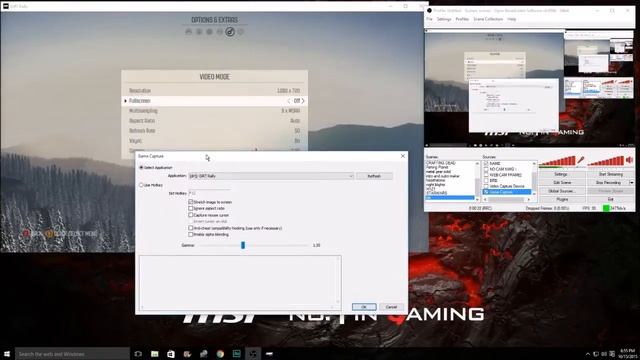The height and width of the screenshot is (360, 640).
Task: Click left arrow on Fullscreen setting
Action: pos(289,101)
